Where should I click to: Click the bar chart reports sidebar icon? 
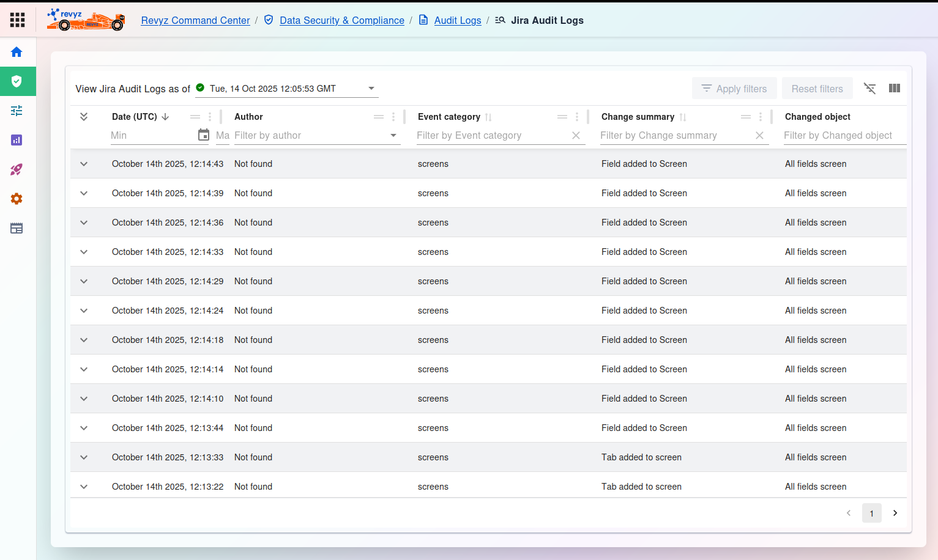pos(17,140)
